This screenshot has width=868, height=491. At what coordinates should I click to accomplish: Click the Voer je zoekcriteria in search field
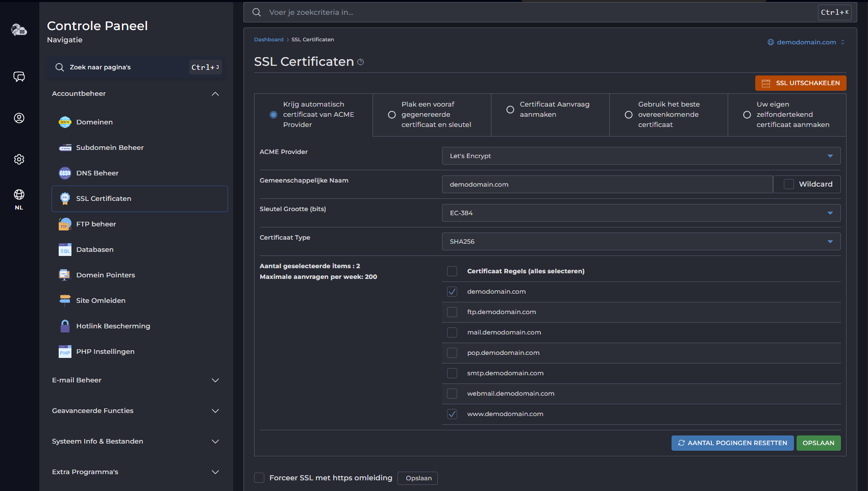pyautogui.click(x=541, y=12)
